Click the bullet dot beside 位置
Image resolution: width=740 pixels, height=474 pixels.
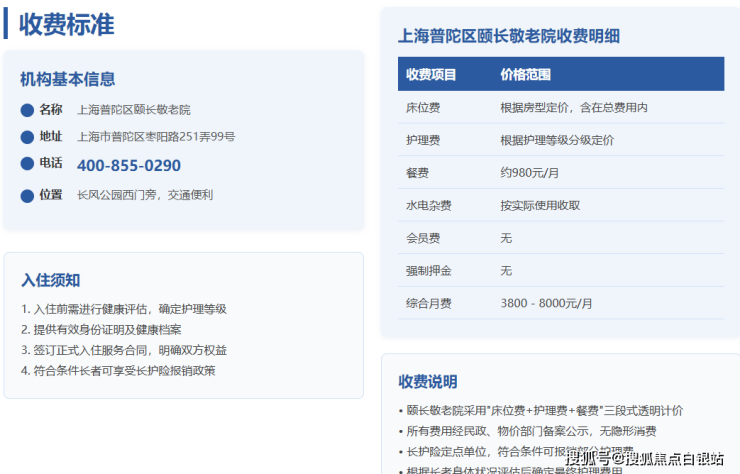27,195
